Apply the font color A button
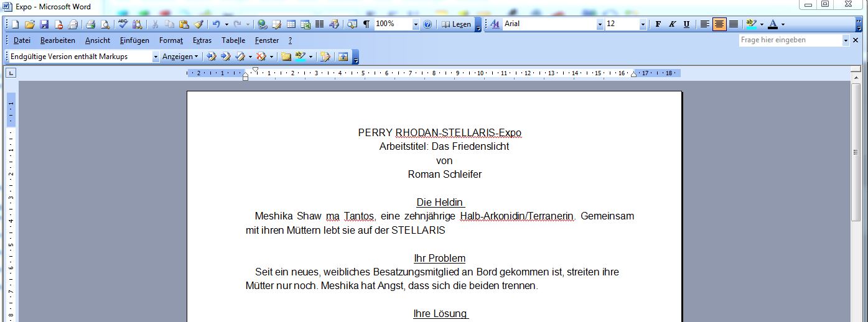This screenshot has height=322, width=868. click(x=773, y=24)
